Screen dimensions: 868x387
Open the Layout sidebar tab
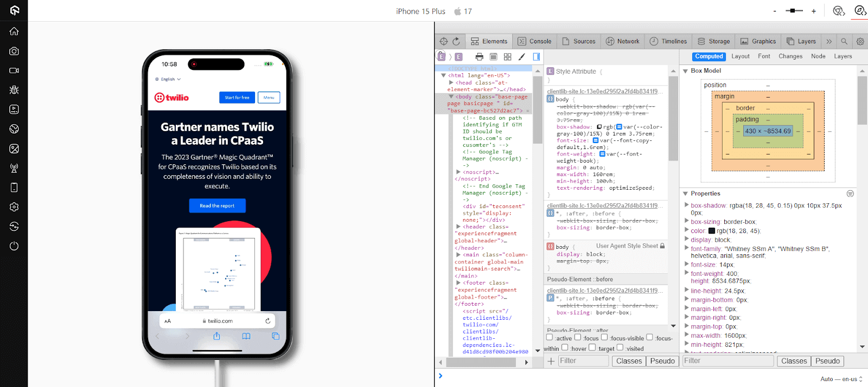[741, 56]
